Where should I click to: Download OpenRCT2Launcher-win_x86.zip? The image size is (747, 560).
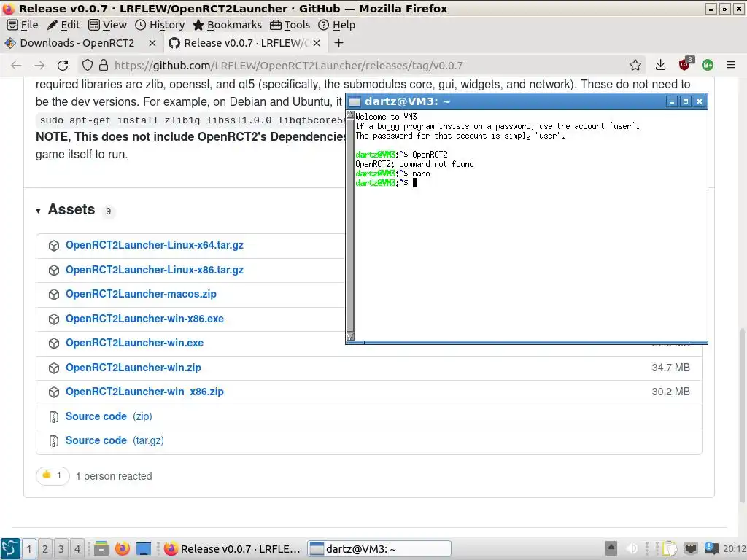(x=144, y=392)
